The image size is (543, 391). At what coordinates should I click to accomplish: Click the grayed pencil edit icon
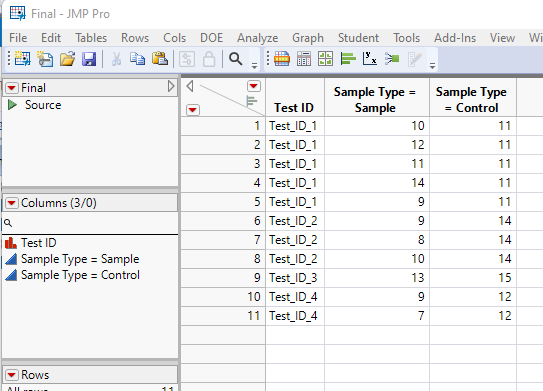pyautogui.click(x=415, y=59)
